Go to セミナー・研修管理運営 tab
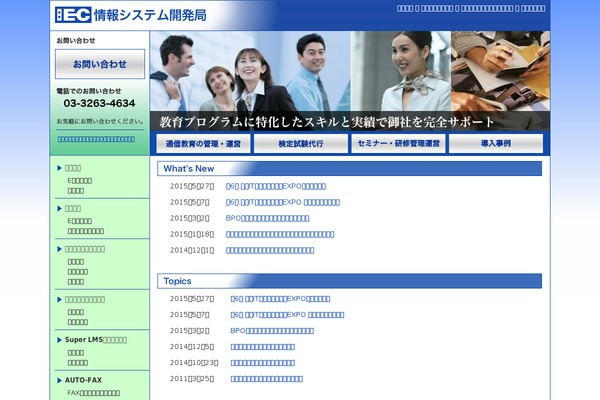Image resolution: width=600 pixels, height=400 pixels. point(398,144)
